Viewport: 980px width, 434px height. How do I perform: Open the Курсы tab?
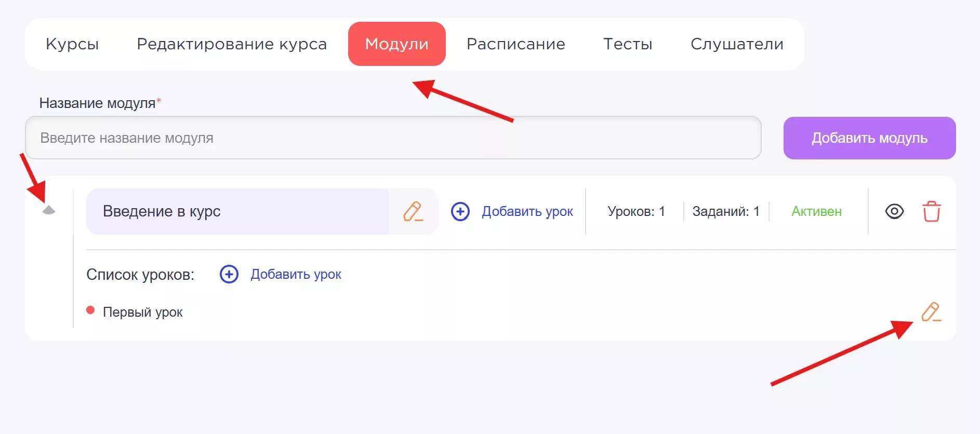tap(72, 44)
